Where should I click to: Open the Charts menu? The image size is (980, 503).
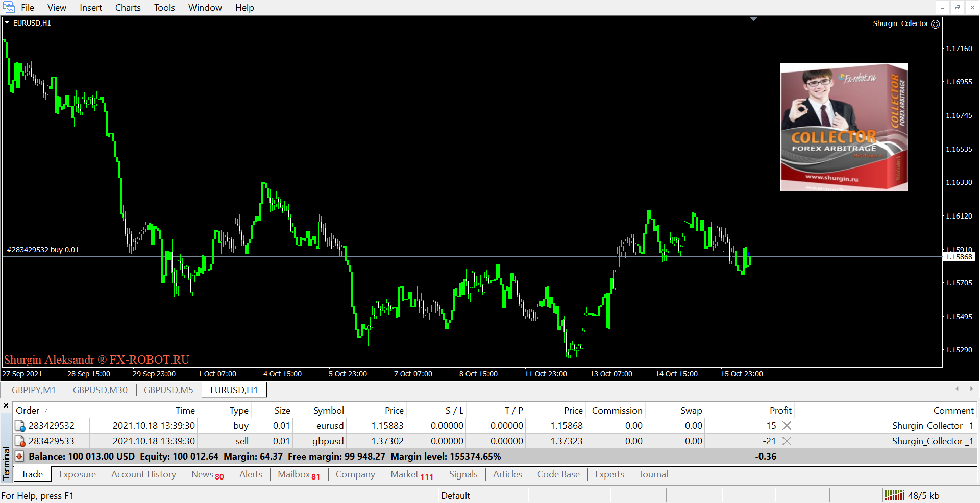pos(128,8)
